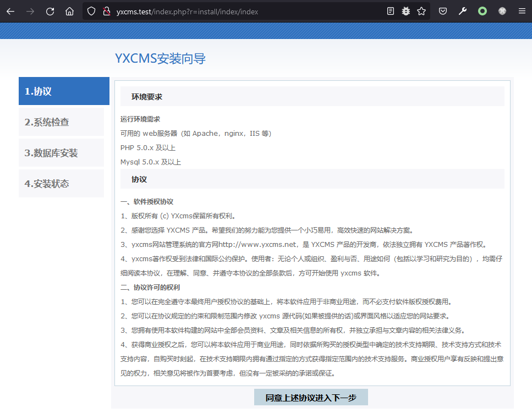
Task: Click the 协议 section header
Action: pos(312,179)
